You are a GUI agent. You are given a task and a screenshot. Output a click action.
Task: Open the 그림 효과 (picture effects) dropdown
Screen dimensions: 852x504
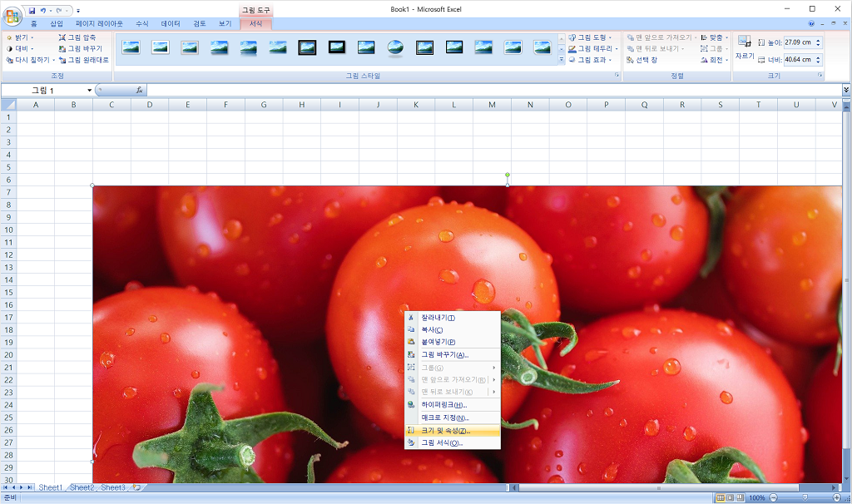point(590,60)
